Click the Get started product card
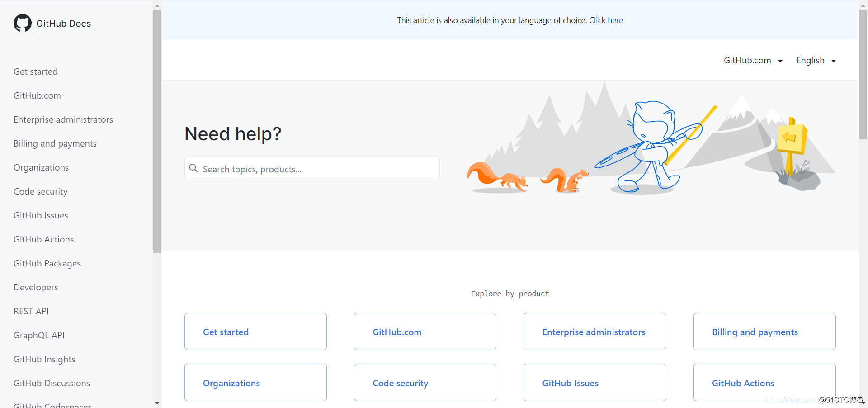The image size is (868, 408). pyautogui.click(x=255, y=332)
